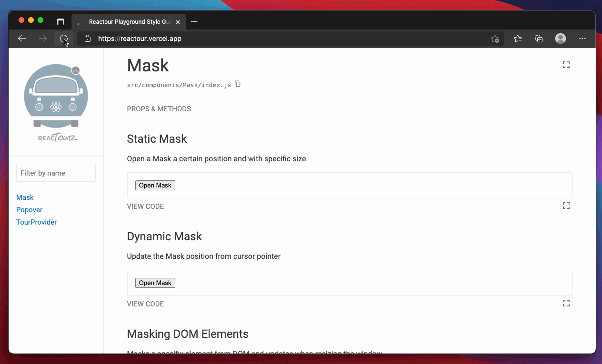Click the address bar URL
This screenshot has width=602, height=364.
[x=140, y=39]
